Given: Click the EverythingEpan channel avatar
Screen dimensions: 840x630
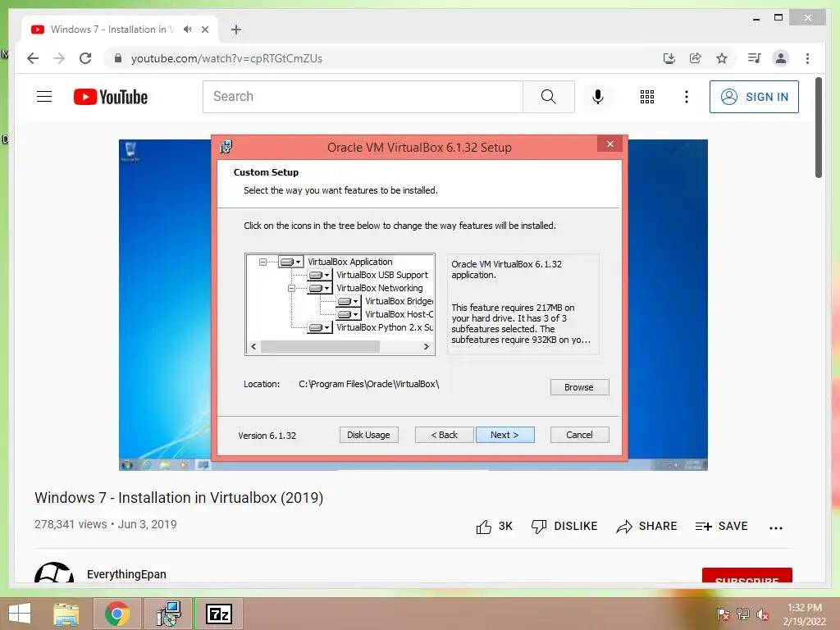Looking at the screenshot, I should pos(54,572).
